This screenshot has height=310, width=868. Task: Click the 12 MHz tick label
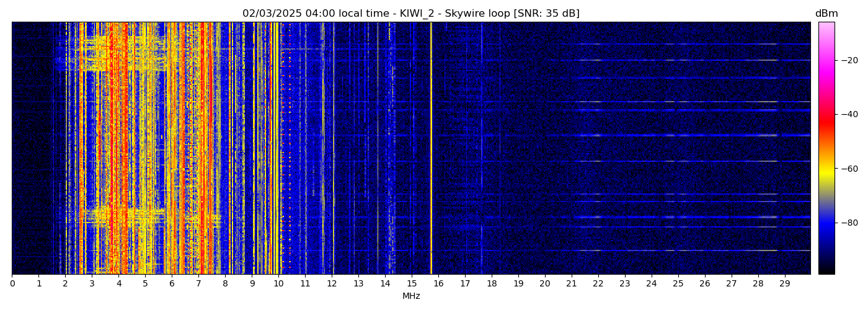point(332,283)
